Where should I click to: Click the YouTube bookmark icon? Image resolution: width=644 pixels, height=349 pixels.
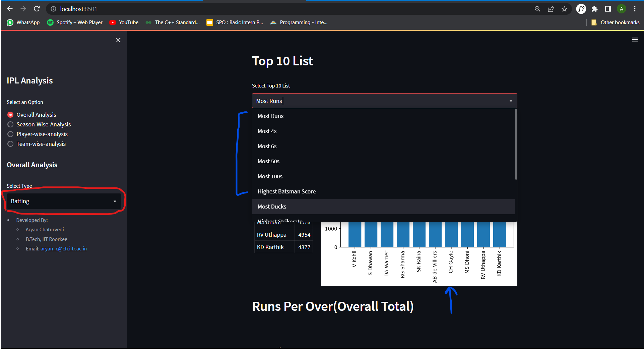(x=113, y=22)
